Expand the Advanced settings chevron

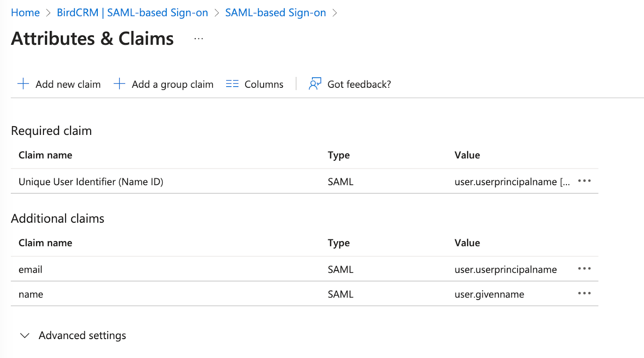pos(25,335)
